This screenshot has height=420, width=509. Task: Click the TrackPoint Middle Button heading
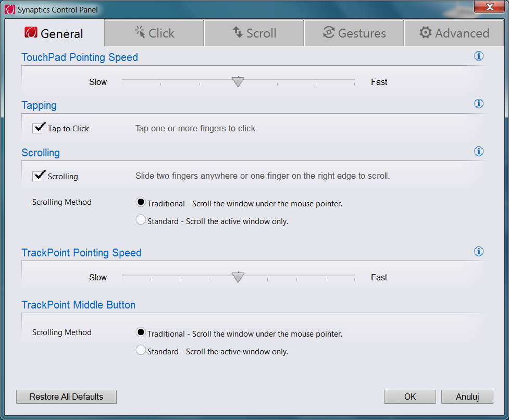click(78, 305)
